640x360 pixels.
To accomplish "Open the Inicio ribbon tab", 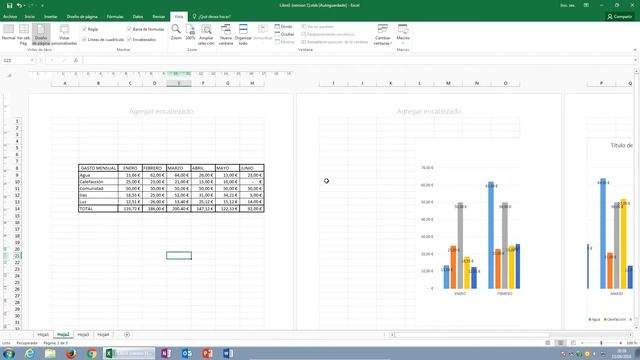I will tap(30, 17).
